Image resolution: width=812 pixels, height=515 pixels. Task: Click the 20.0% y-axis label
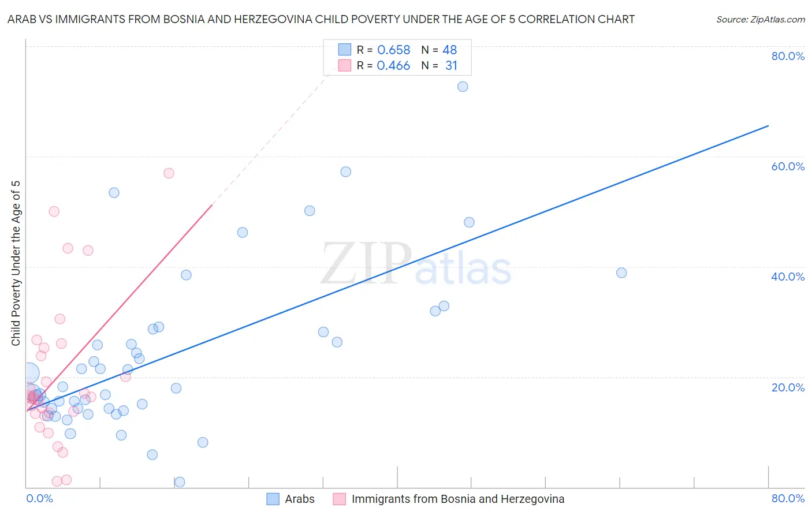pyautogui.click(x=788, y=387)
